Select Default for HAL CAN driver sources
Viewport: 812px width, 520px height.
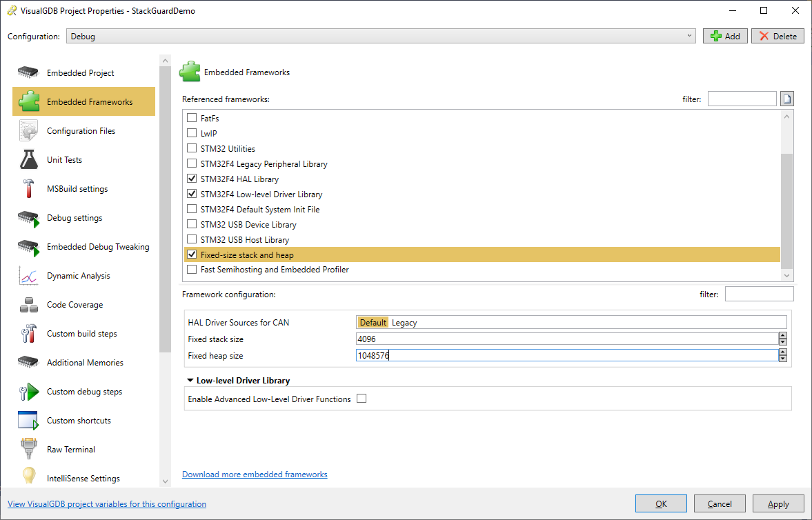pyautogui.click(x=373, y=322)
